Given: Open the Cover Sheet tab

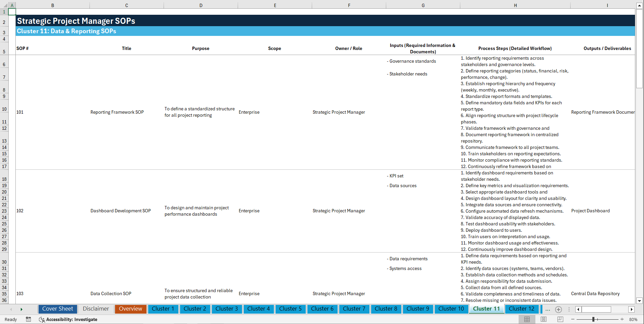Looking at the screenshot, I should tap(58, 309).
